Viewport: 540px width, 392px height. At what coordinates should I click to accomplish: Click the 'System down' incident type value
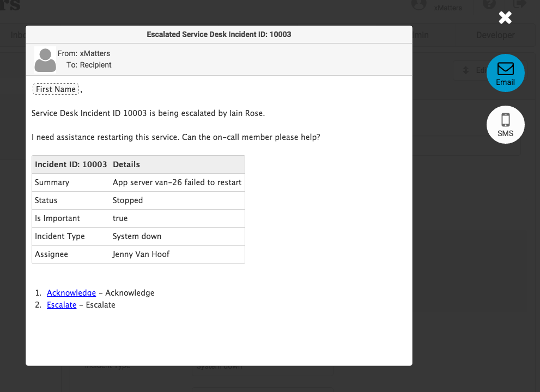tap(137, 236)
